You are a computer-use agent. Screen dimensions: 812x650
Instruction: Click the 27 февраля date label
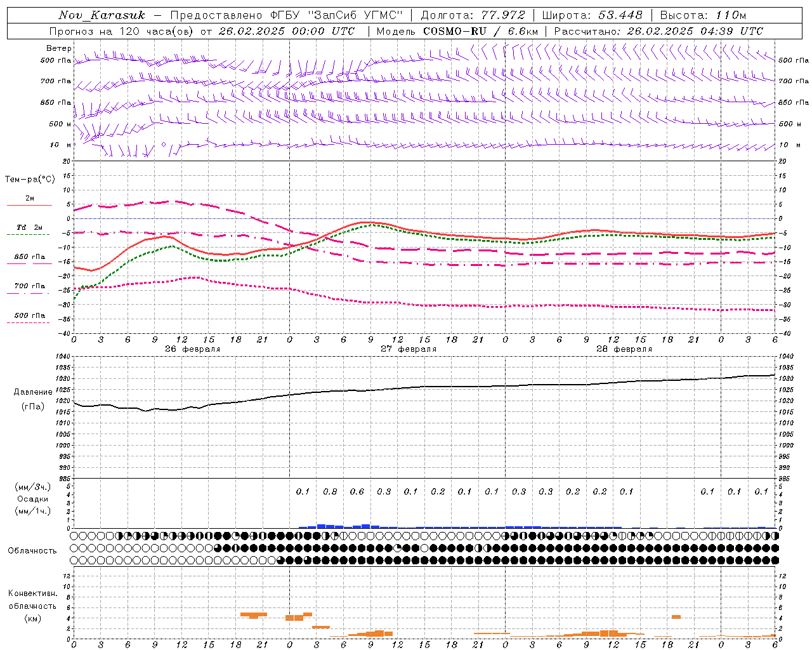pyautogui.click(x=409, y=349)
